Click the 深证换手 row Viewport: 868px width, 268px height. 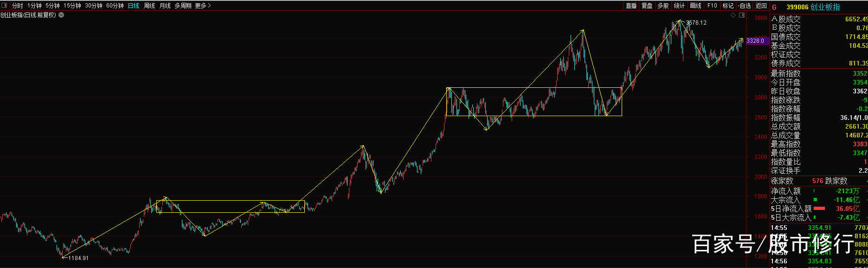point(819,170)
